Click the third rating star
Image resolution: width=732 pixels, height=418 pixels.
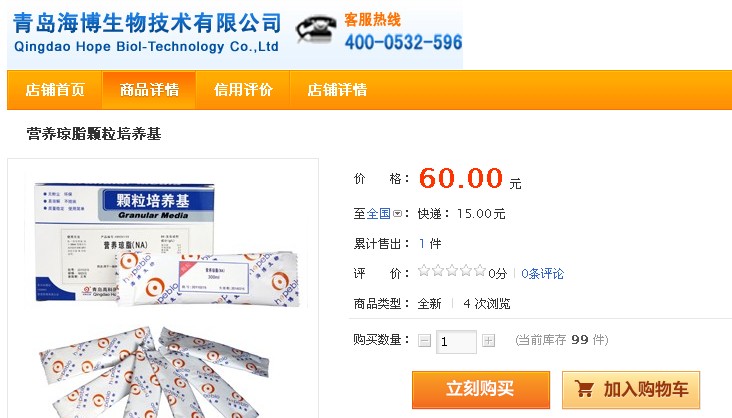pyautogui.click(x=452, y=270)
